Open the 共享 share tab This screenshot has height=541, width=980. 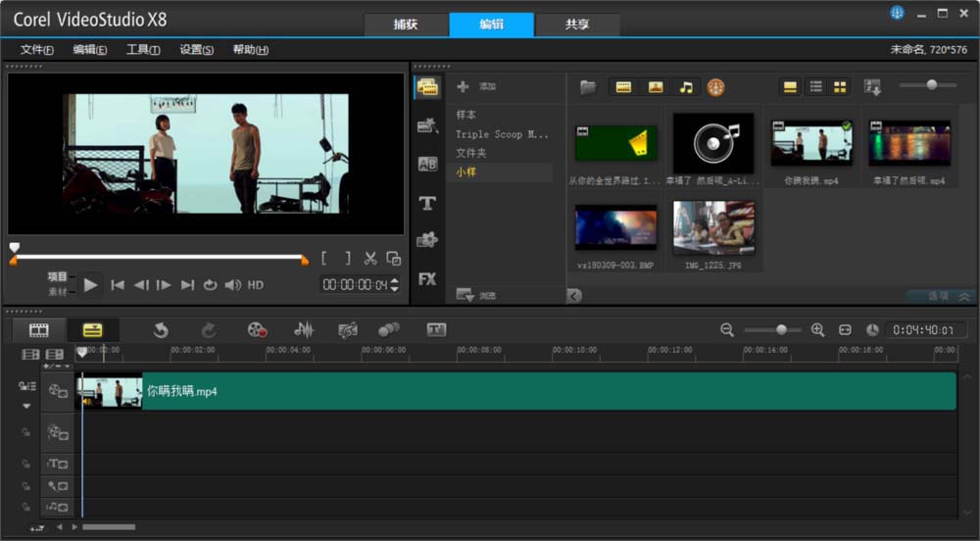577,25
